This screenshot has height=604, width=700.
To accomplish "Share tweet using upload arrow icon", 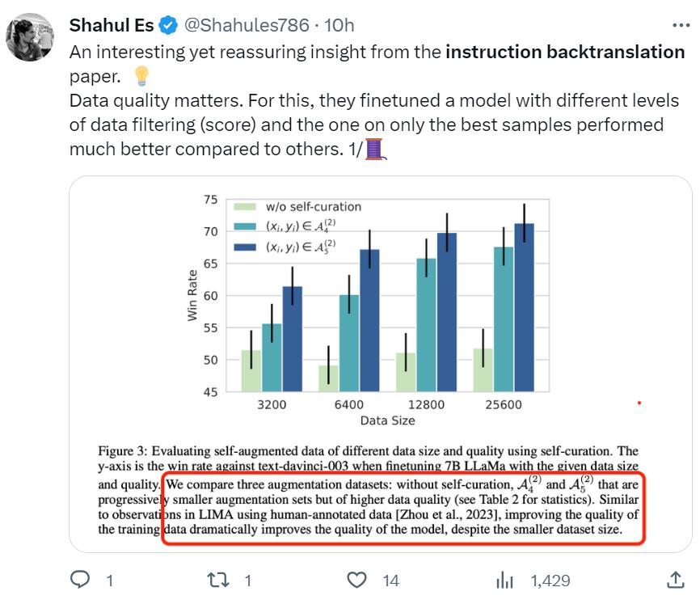I will [x=676, y=580].
